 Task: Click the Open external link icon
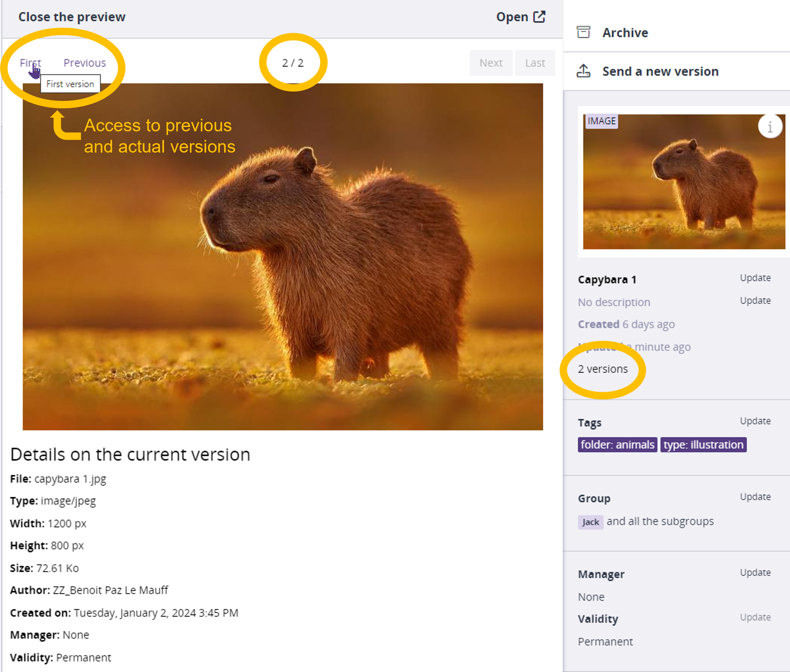click(x=539, y=17)
